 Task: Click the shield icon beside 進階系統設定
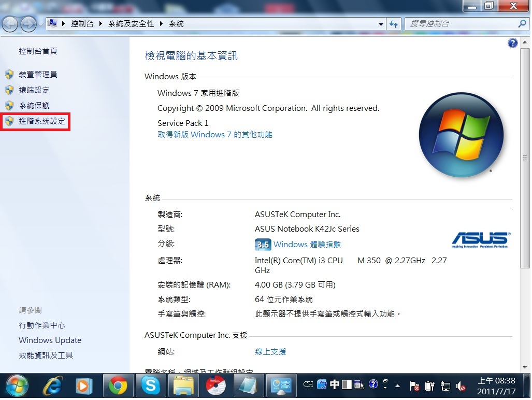9,121
